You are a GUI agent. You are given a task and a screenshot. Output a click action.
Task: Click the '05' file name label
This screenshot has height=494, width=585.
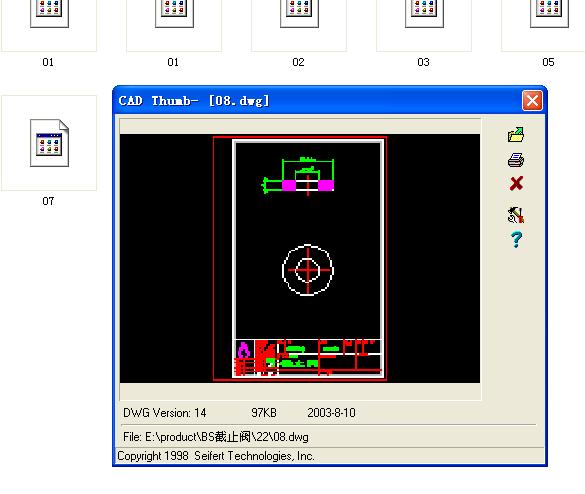(x=548, y=62)
